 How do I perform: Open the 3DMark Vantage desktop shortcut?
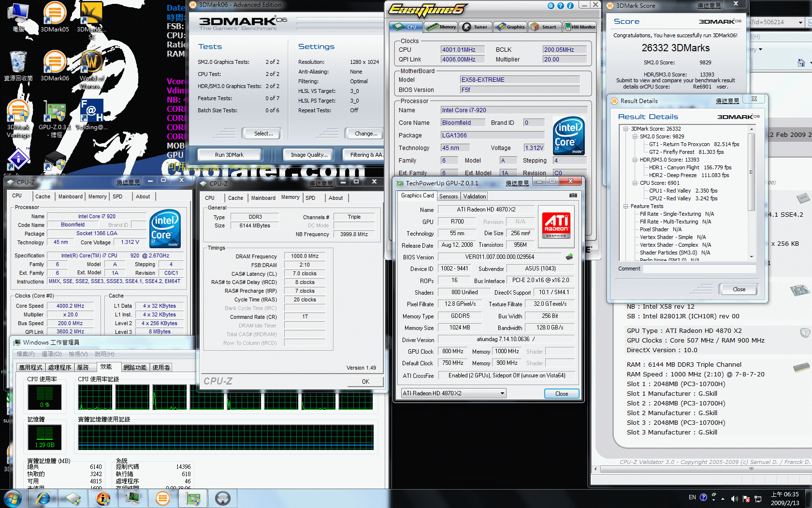point(18,119)
